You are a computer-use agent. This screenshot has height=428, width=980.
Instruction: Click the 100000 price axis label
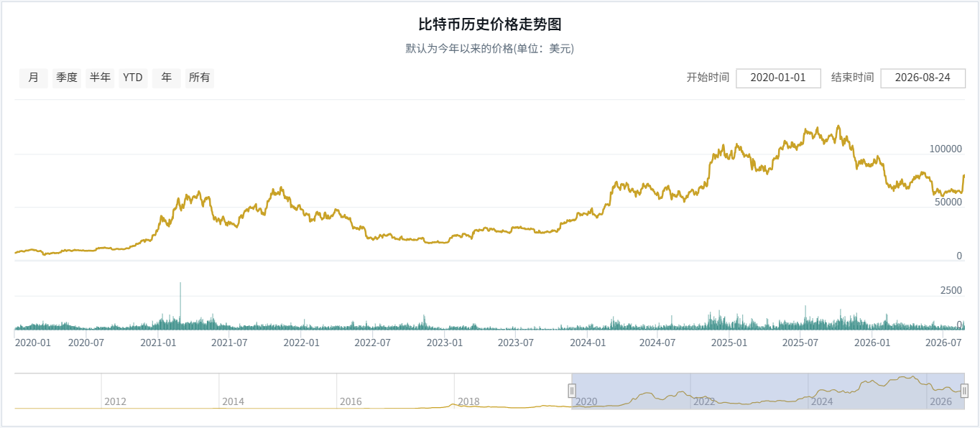tap(946, 149)
